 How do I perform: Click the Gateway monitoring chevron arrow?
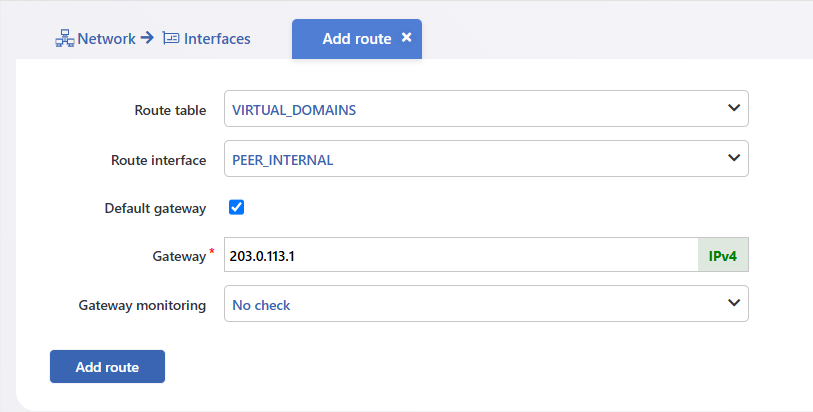coord(734,303)
